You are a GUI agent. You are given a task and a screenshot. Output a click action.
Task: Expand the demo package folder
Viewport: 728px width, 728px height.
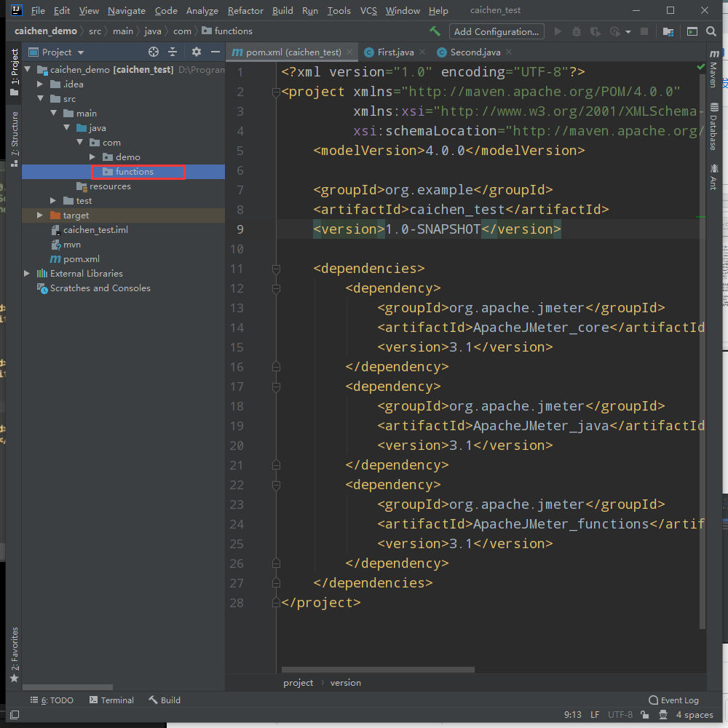(92, 157)
